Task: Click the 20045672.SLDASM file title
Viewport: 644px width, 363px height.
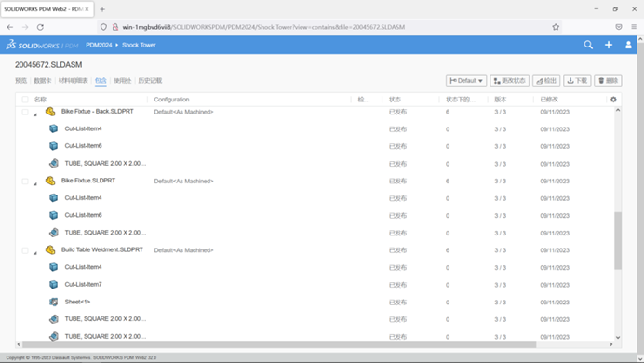Action: coord(48,65)
